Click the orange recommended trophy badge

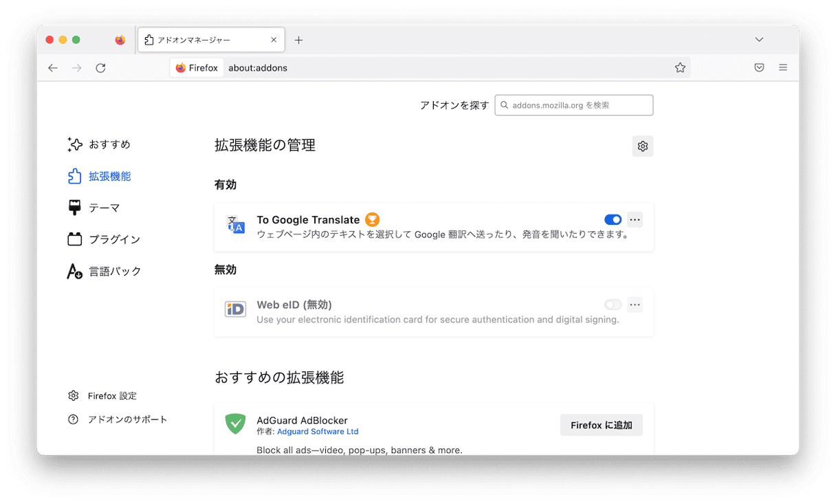[x=373, y=219]
